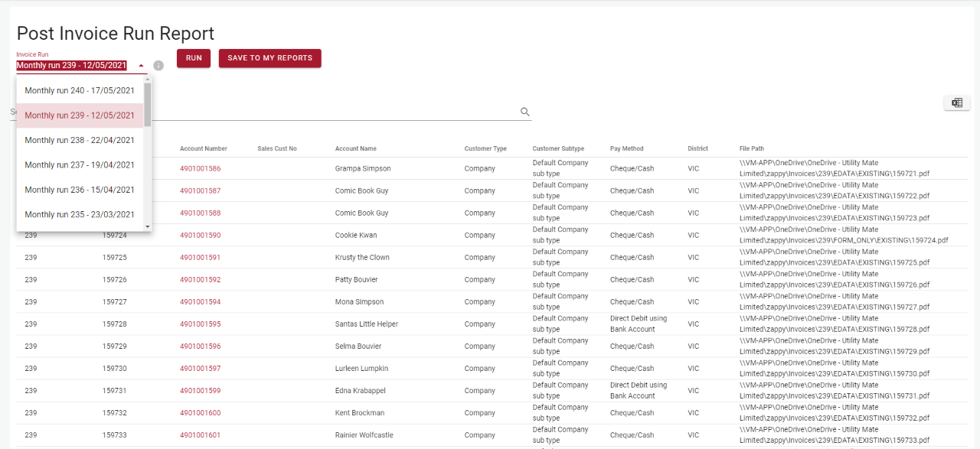Select Monthly run 236 - 15/04/2021

pyautogui.click(x=80, y=190)
